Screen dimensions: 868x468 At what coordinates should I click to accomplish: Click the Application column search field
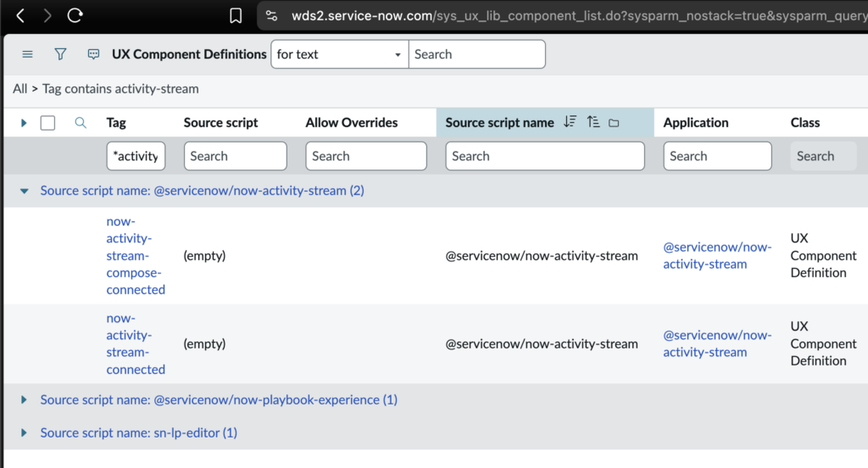pos(717,156)
